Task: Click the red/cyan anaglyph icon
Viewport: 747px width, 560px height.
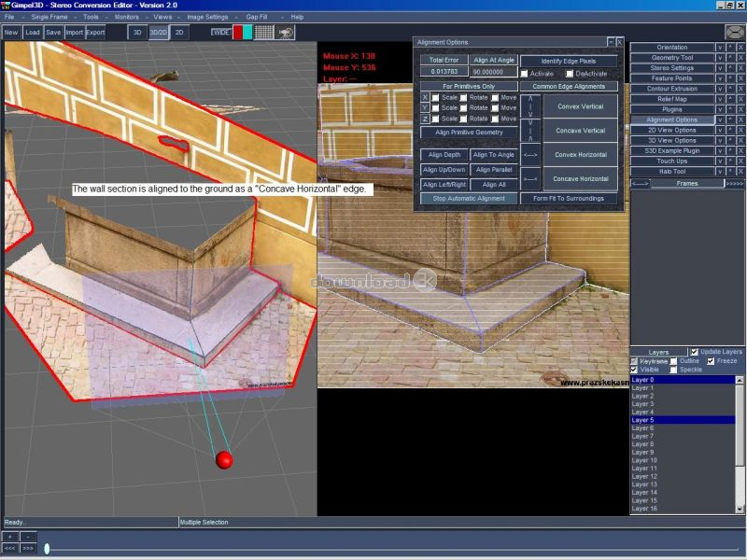Action: click(x=243, y=32)
